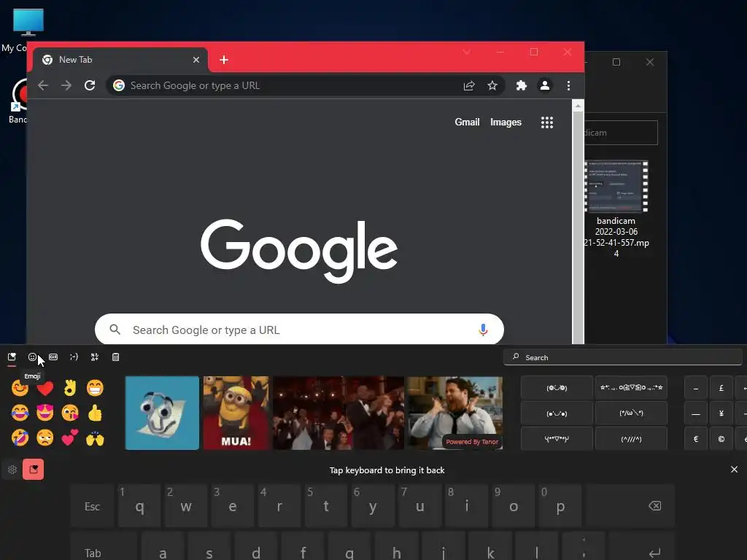Go back in Chrome

[x=43, y=85]
